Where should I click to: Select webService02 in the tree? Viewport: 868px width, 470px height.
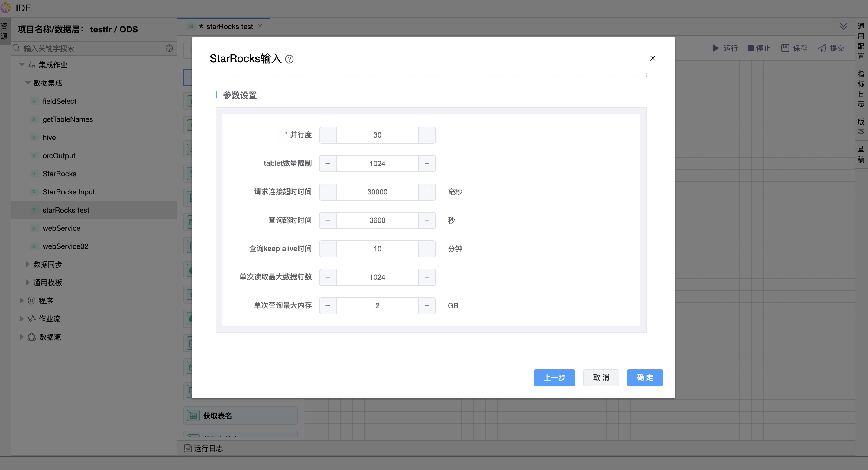(65, 246)
